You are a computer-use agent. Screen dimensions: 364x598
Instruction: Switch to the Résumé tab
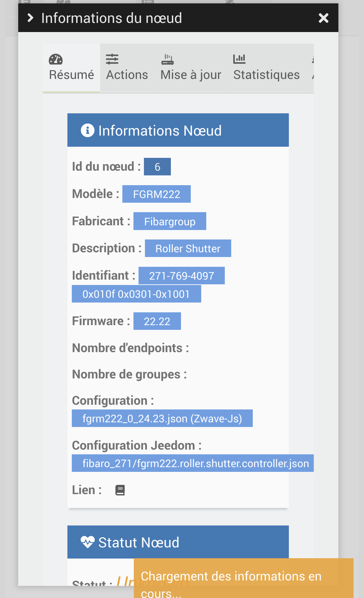click(71, 75)
